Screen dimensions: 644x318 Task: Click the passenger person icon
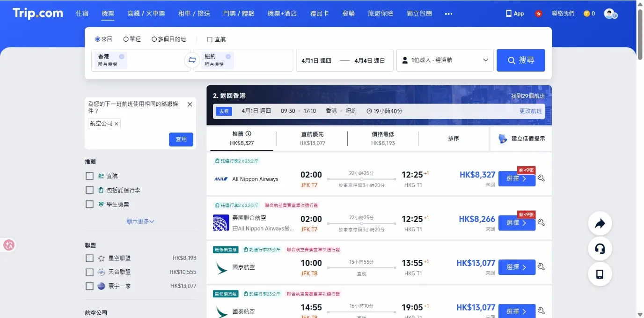point(405,60)
